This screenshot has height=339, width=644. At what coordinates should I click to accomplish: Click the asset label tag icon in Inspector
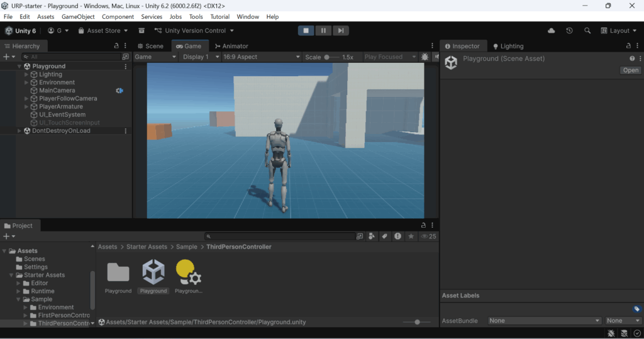pyautogui.click(x=636, y=309)
